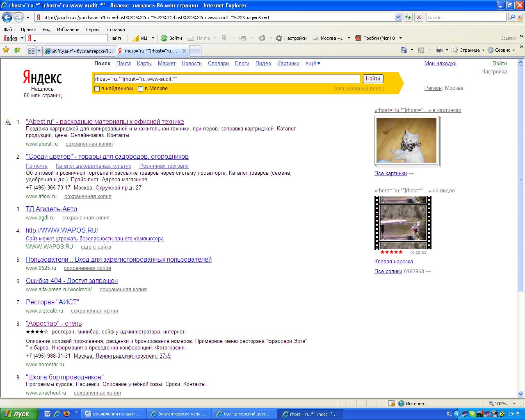The height and width of the screenshot is (420, 525).
Task: Click the cat picture thumbnail
Action: (x=406, y=140)
